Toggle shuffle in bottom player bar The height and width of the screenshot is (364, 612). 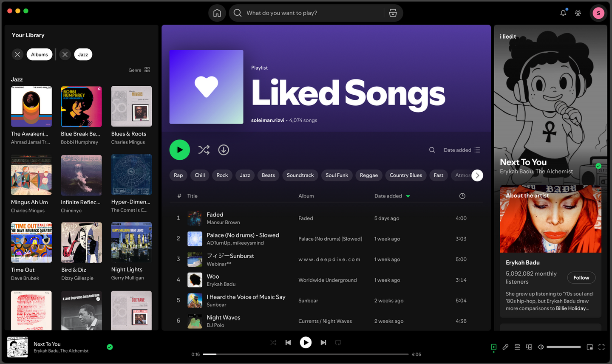[273, 342]
